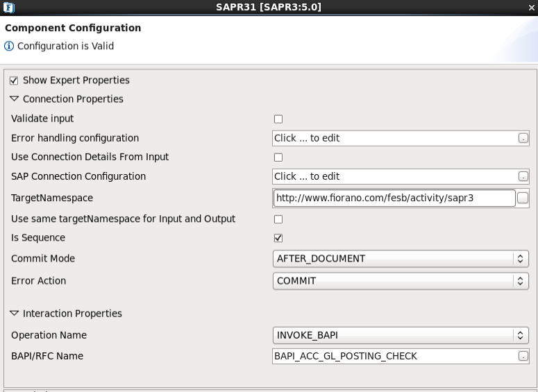Click the Commit Mode label
The height and width of the screenshot is (392, 538).
click(x=43, y=259)
